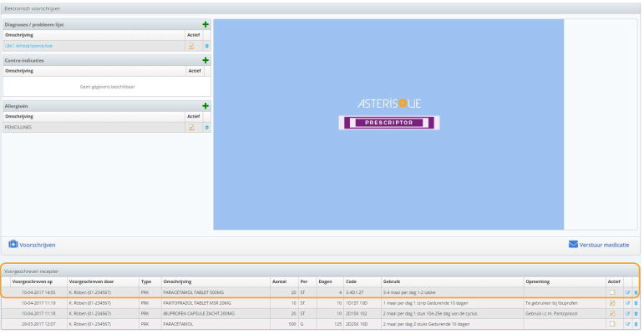Click usage '3-4 maal per dag 1-2 tablet'

click(x=409, y=292)
